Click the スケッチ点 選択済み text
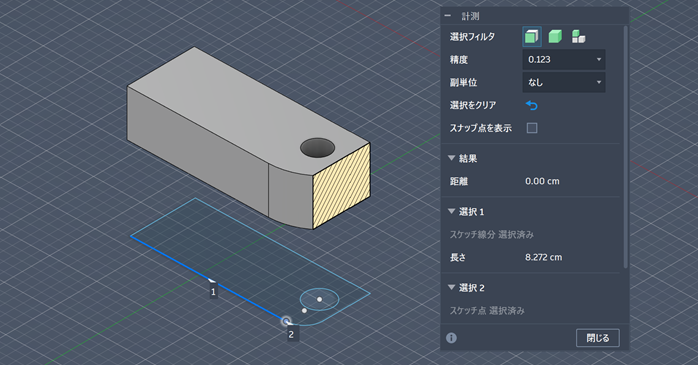This screenshot has height=365, width=698. pos(487,311)
